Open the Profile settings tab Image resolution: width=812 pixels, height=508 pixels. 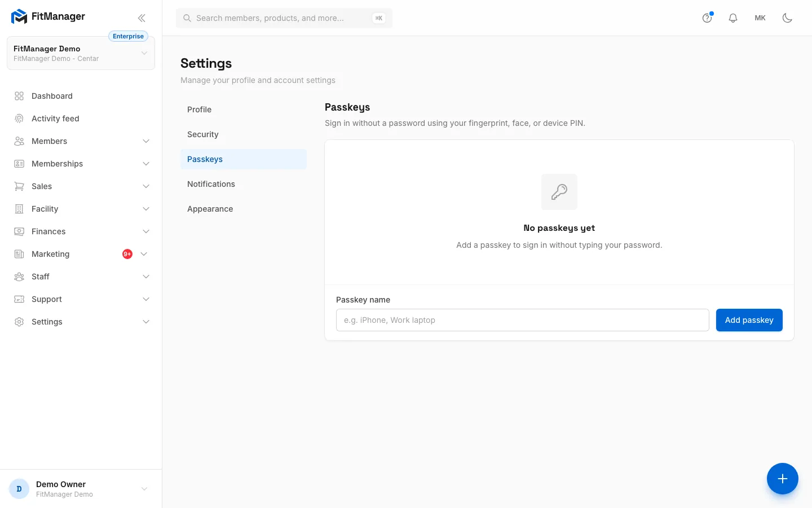pyautogui.click(x=244, y=110)
